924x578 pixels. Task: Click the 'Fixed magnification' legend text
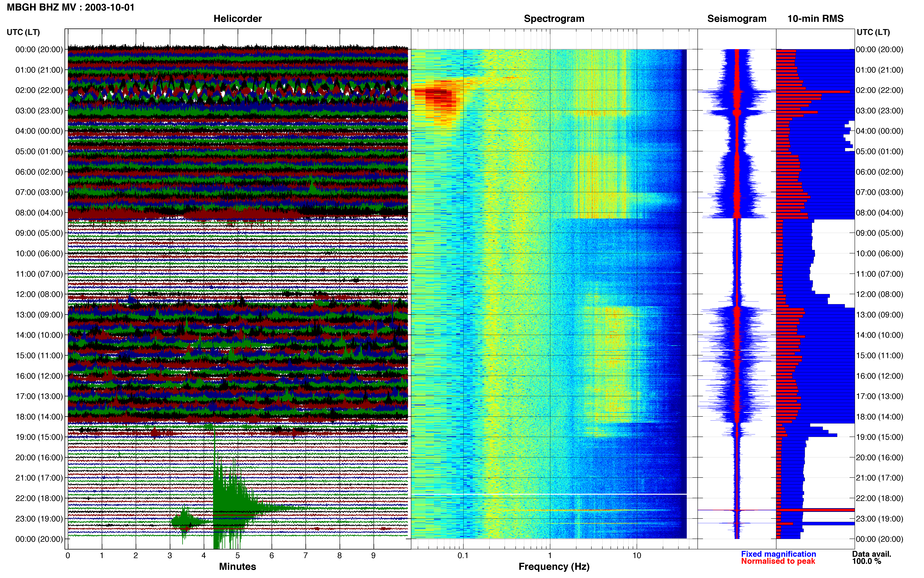[x=778, y=554]
